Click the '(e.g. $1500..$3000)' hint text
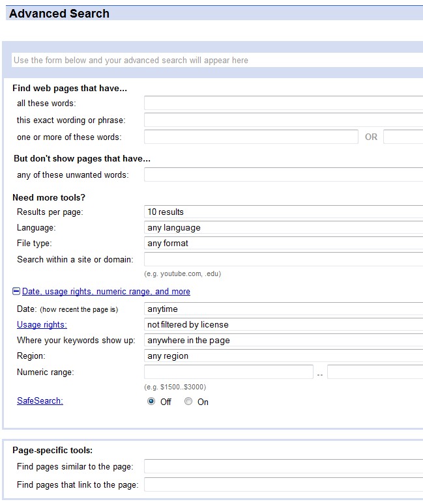This screenshot has height=504, width=423. tap(175, 387)
